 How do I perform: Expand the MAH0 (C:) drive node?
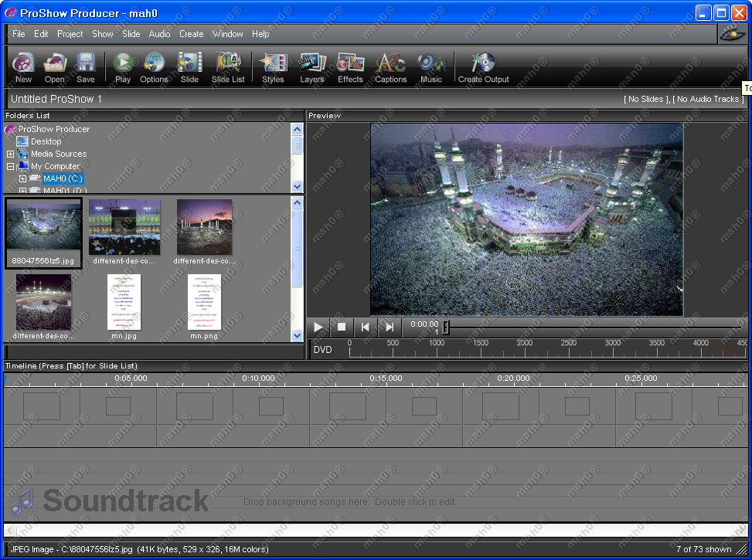pos(22,179)
